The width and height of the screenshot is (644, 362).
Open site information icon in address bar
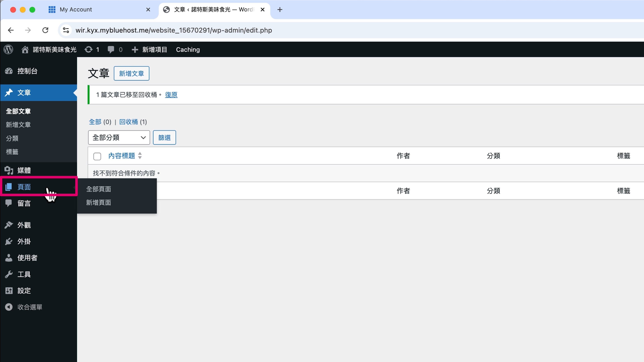(66, 30)
